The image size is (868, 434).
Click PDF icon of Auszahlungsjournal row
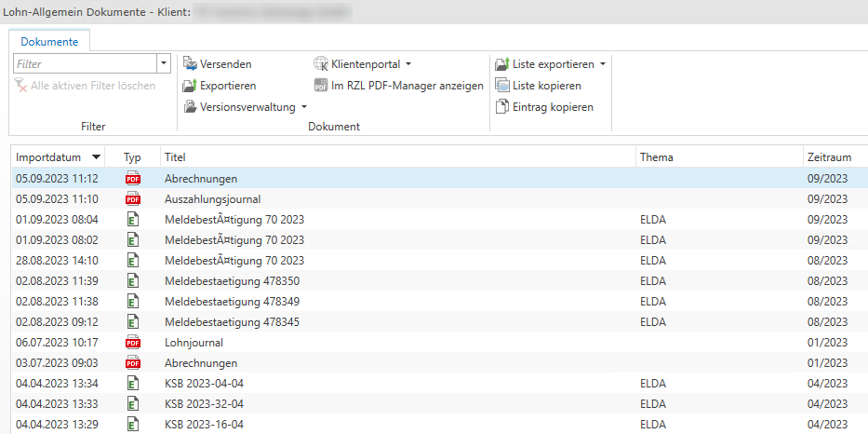pos(133,199)
